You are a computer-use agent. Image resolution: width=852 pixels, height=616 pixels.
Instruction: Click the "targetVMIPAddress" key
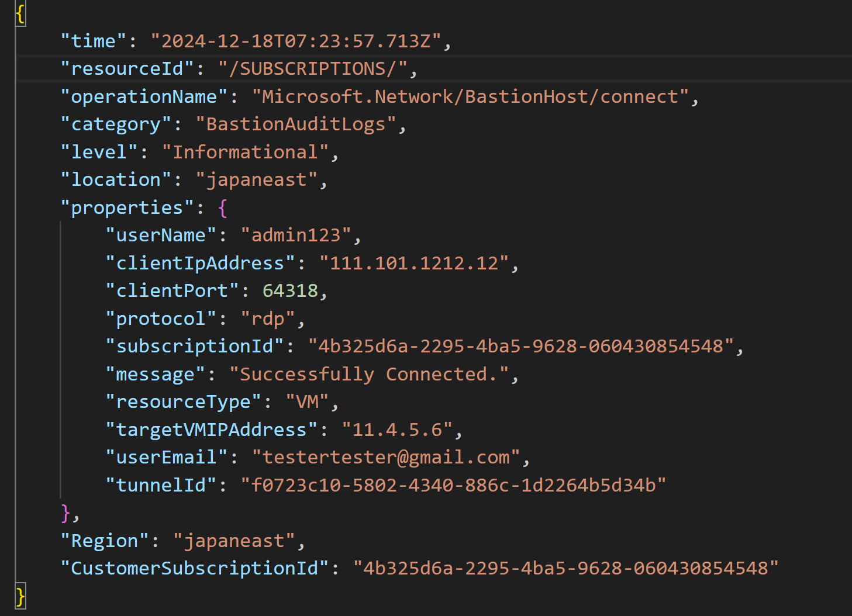pos(212,430)
